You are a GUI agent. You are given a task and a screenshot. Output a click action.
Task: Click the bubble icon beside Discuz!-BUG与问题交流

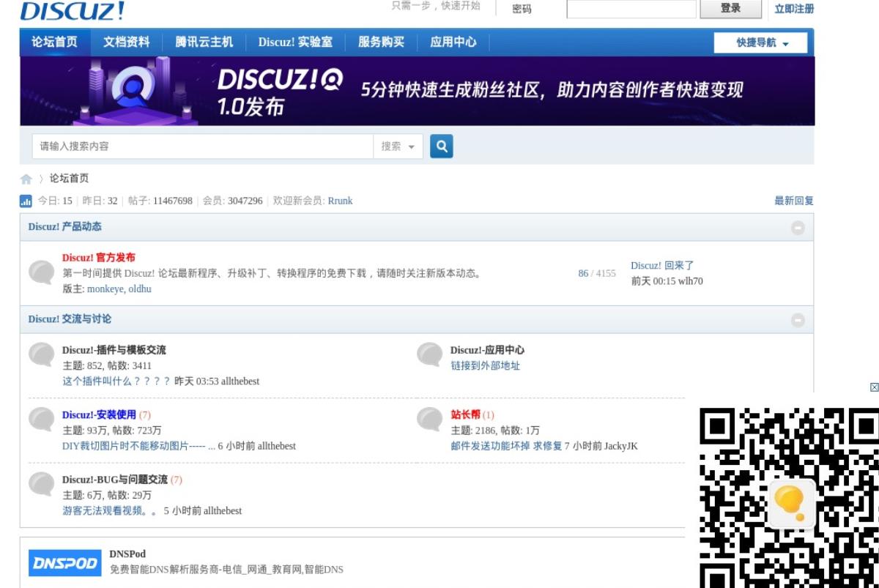(x=42, y=484)
